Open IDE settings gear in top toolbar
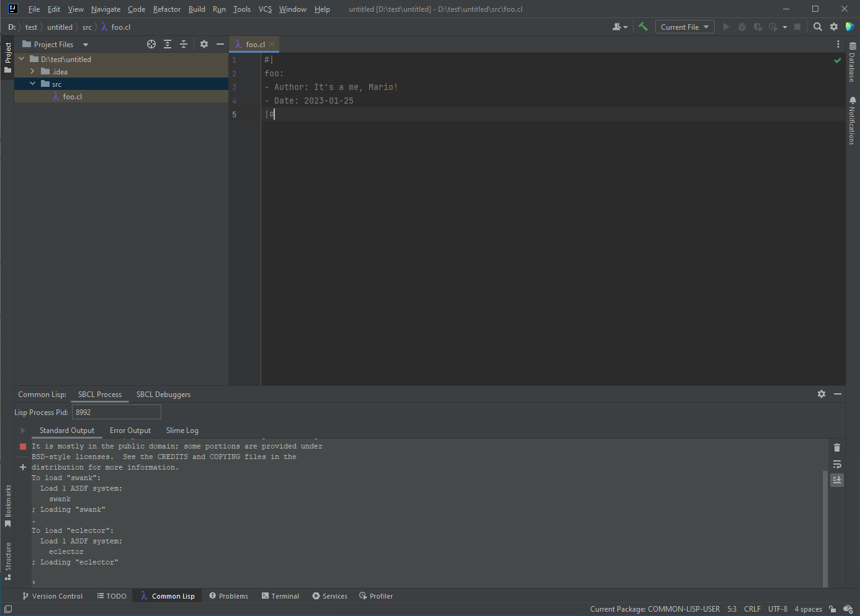The height and width of the screenshot is (616, 860). pyautogui.click(x=834, y=27)
